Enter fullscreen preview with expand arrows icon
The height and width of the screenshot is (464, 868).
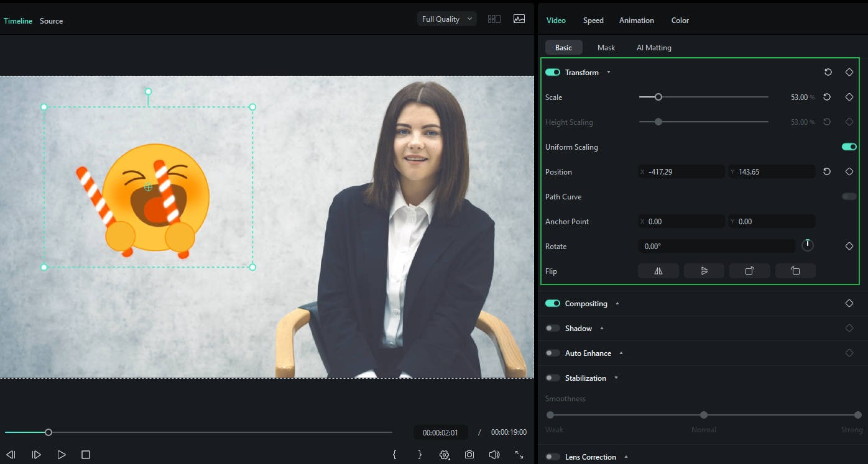pos(519,455)
